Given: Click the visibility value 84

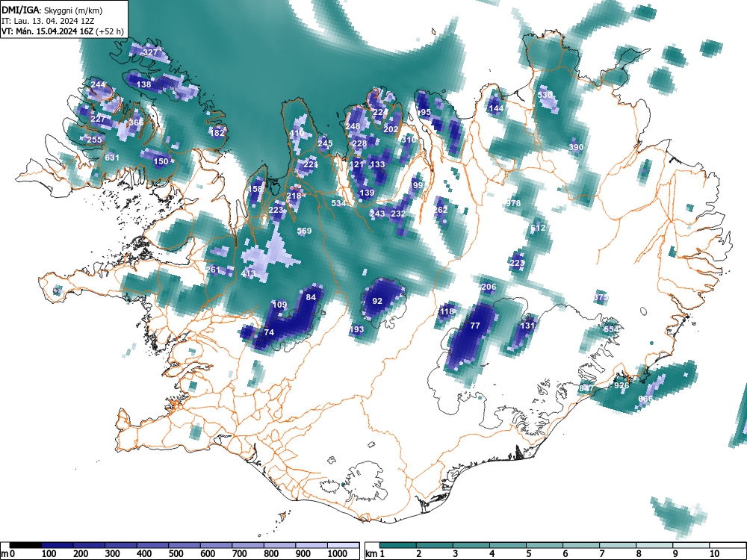Looking at the screenshot, I should point(311,297).
